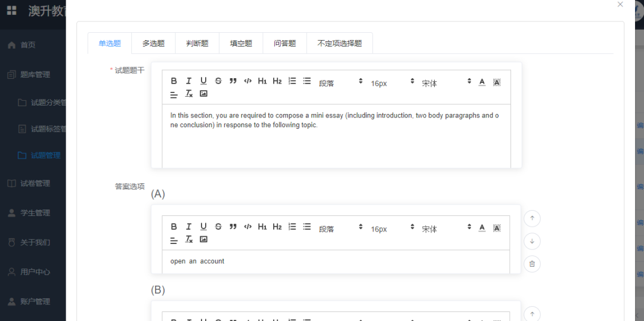Move option A up

coord(532,218)
